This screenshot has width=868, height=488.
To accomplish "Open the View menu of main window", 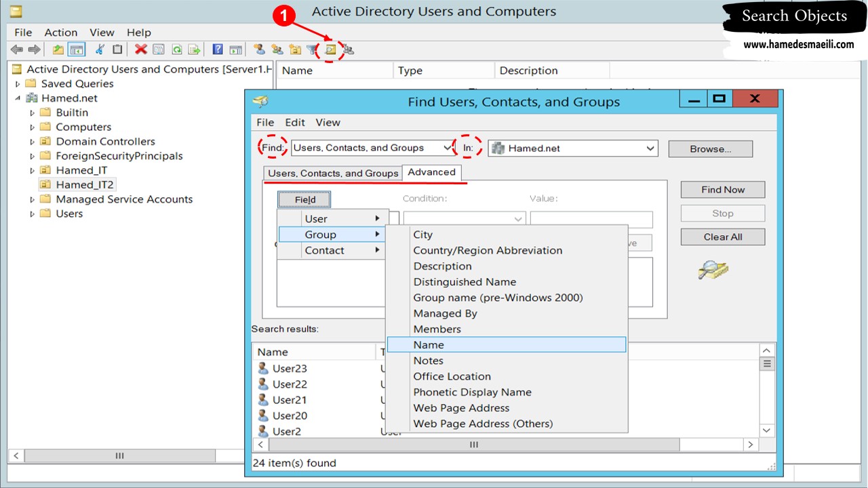I will point(102,32).
